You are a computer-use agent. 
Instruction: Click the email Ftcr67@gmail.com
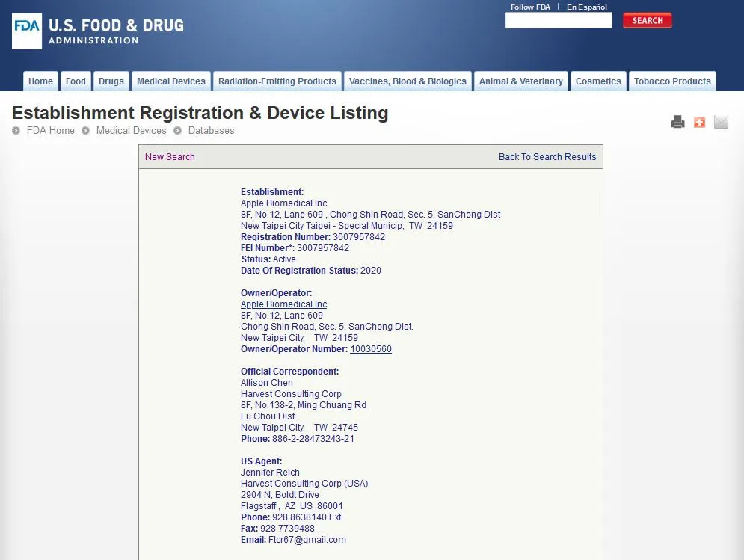click(x=307, y=540)
